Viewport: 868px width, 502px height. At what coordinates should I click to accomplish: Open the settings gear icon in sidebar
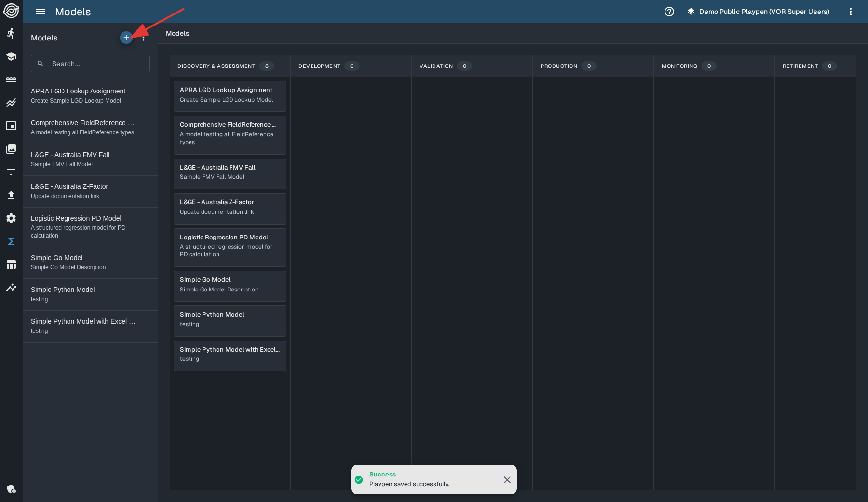[x=11, y=218]
